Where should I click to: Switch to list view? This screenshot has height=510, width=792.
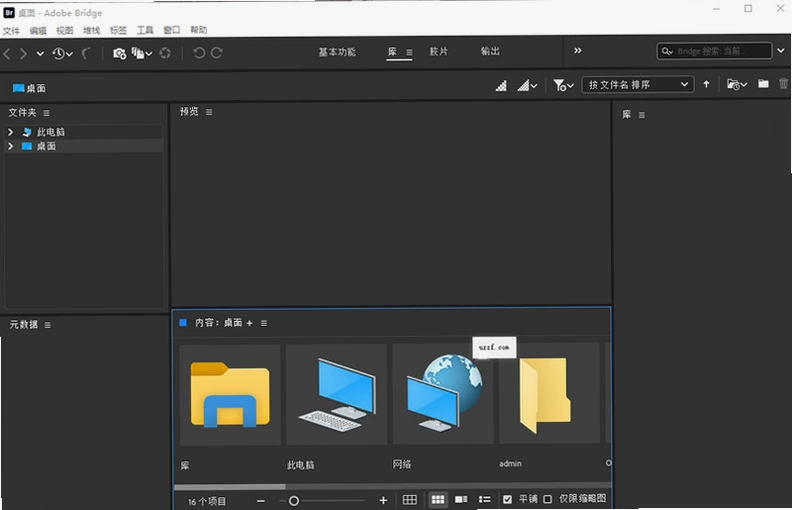click(x=484, y=499)
